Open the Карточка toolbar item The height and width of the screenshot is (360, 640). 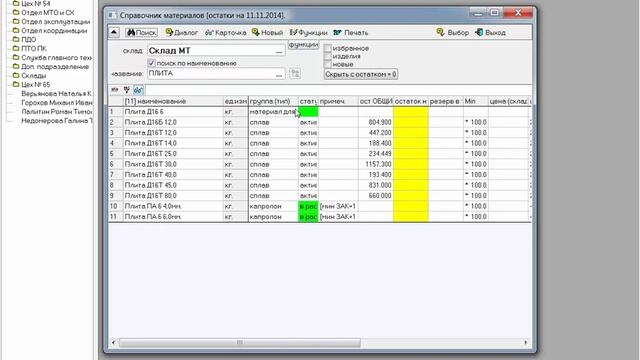pyautogui.click(x=225, y=32)
